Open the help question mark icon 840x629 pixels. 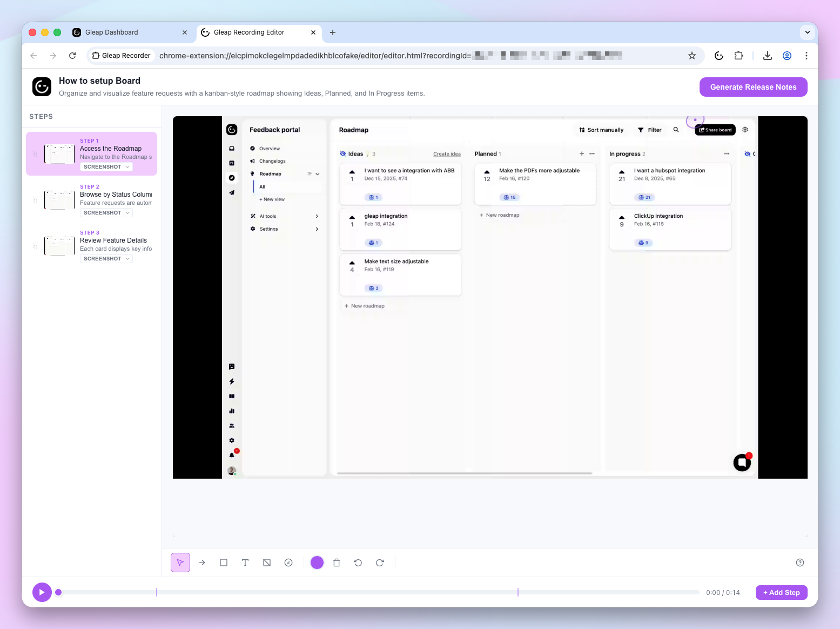tap(800, 563)
